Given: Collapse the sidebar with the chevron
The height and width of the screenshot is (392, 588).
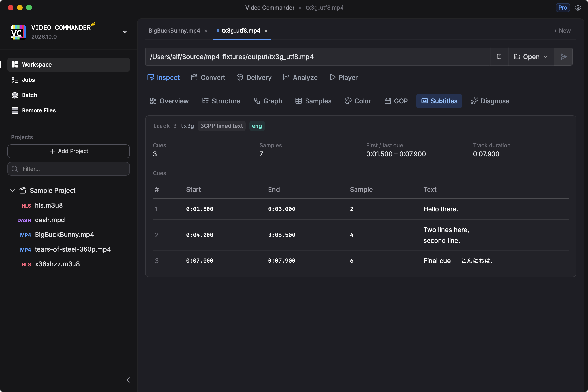Looking at the screenshot, I should coord(128,380).
